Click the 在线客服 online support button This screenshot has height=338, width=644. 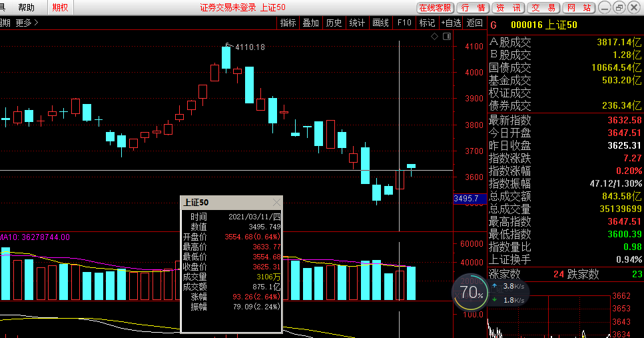pyautogui.click(x=436, y=8)
